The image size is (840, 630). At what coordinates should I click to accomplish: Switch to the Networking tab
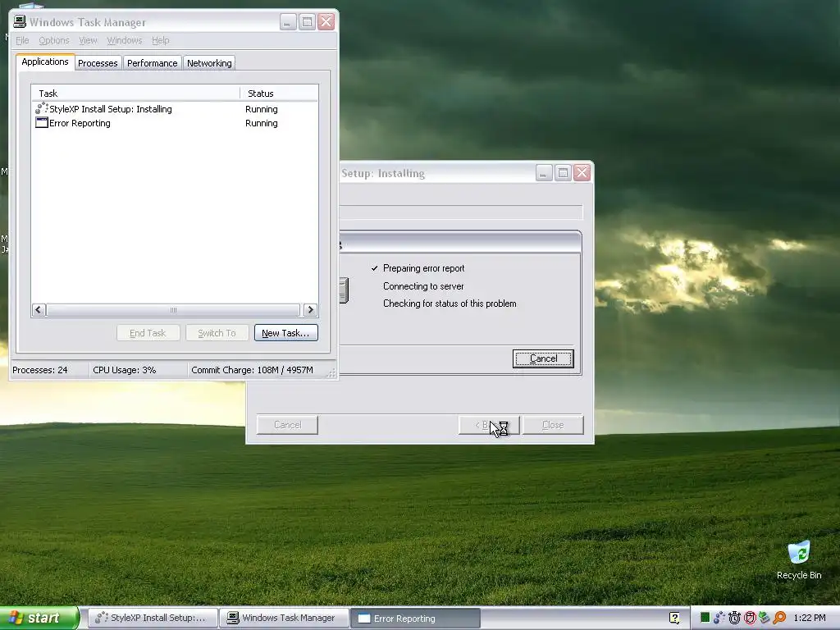click(209, 62)
